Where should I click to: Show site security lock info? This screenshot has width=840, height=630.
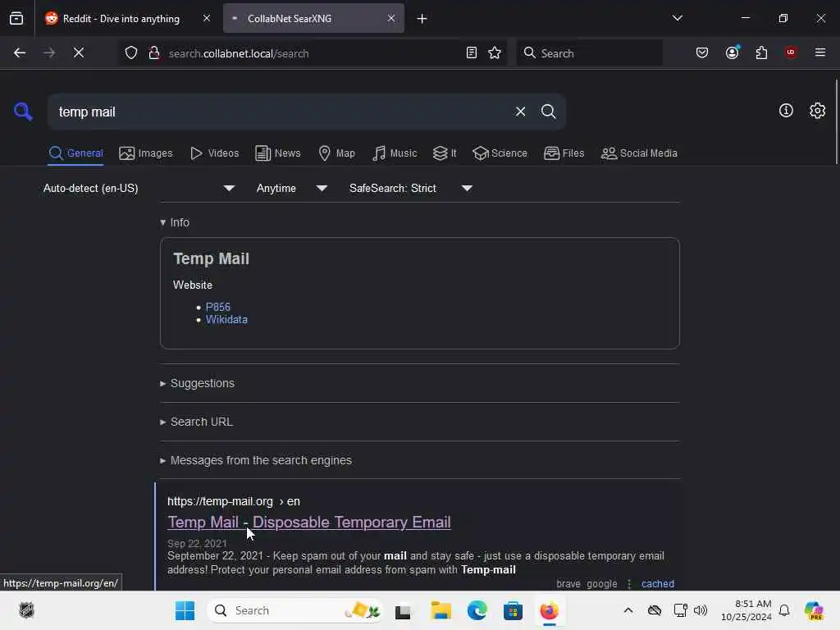[x=153, y=53]
